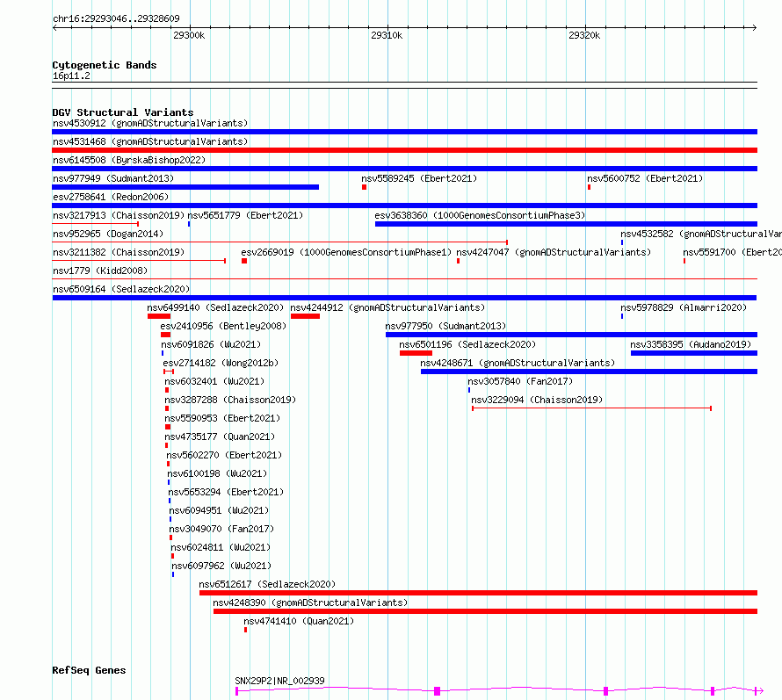Click nsv977949 (Sudmant2013) variant label
This screenshot has width=782, height=700.
point(113,178)
